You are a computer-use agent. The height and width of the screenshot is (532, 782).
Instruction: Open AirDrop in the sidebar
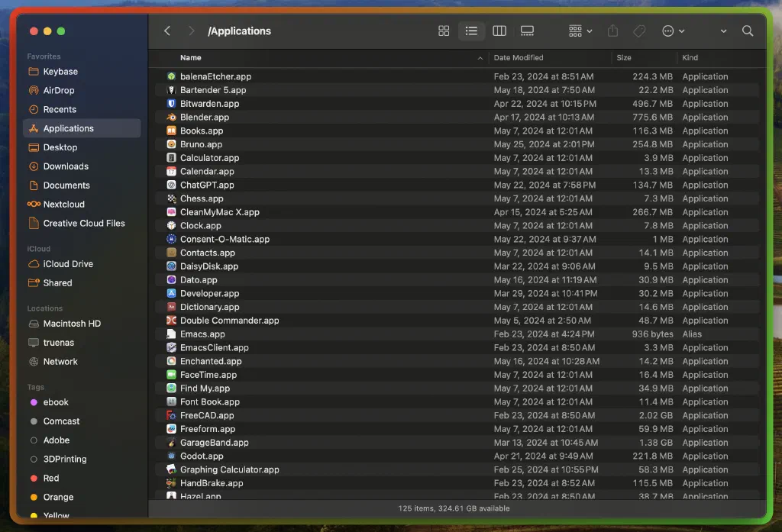point(82,90)
